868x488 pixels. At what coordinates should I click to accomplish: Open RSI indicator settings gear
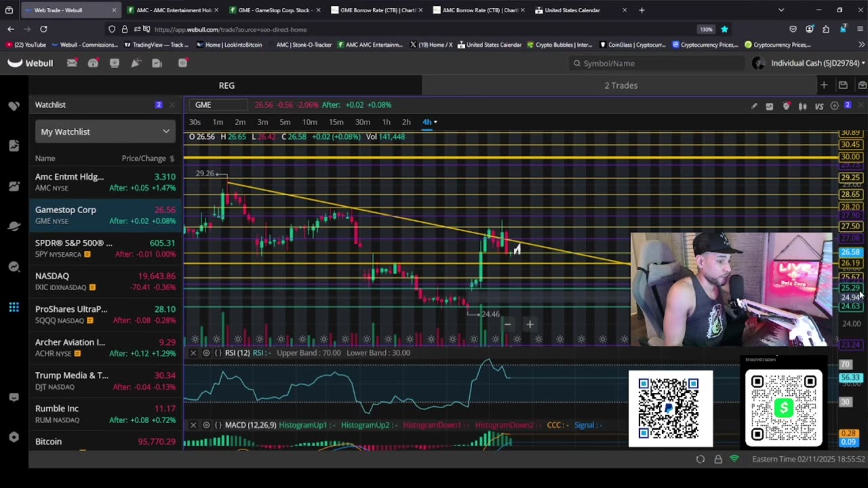tap(206, 352)
